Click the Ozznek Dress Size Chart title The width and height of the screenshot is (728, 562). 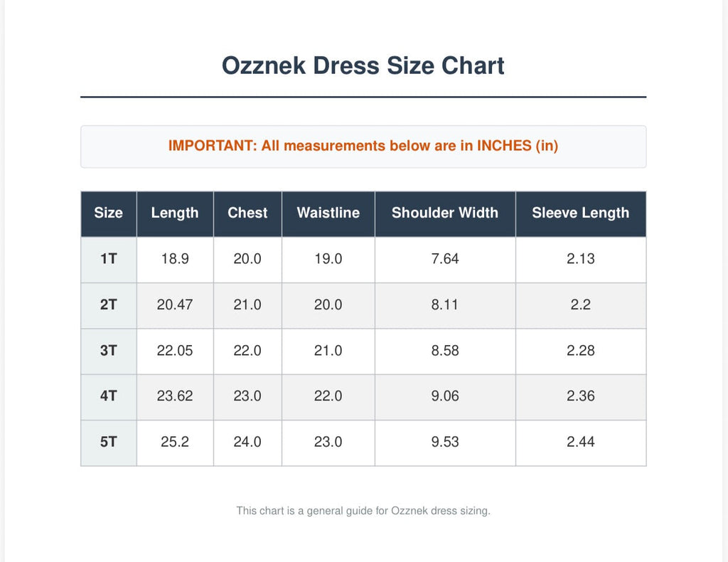[363, 65]
